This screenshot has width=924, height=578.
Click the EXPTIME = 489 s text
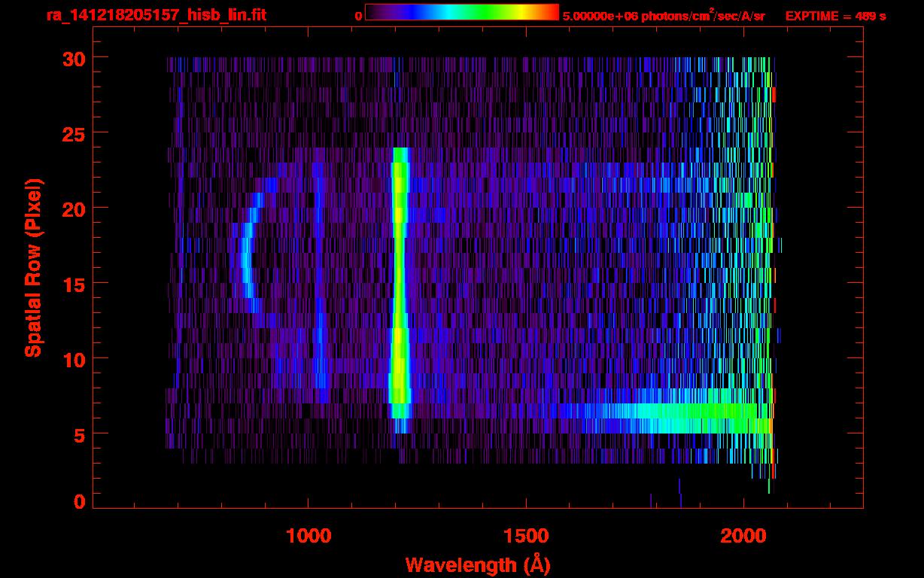pyautogui.click(x=835, y=16)
